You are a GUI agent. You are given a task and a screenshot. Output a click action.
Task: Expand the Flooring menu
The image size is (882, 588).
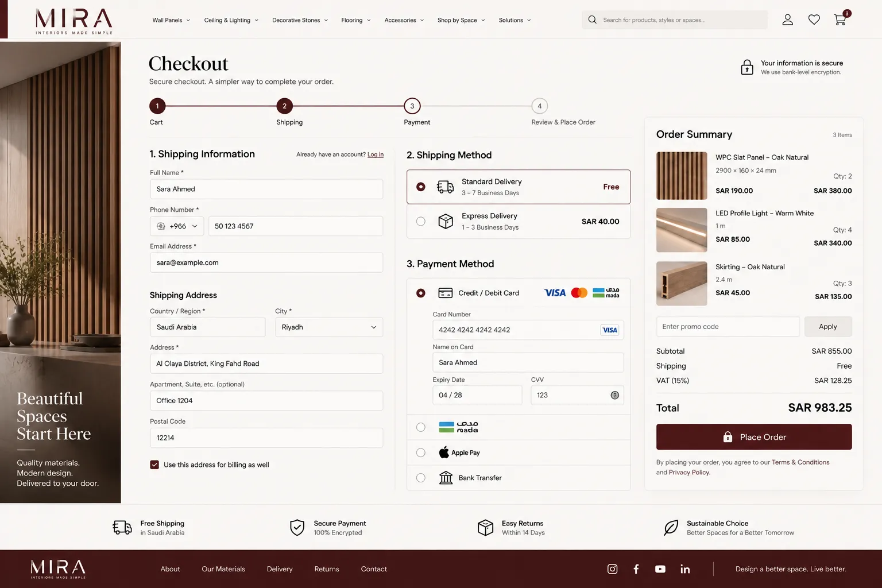[x=356, y=20]
